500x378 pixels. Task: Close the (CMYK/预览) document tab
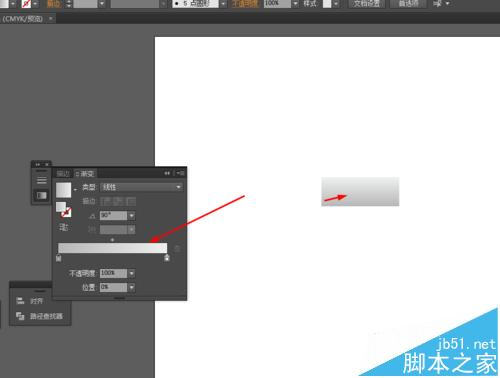(51, 19)
